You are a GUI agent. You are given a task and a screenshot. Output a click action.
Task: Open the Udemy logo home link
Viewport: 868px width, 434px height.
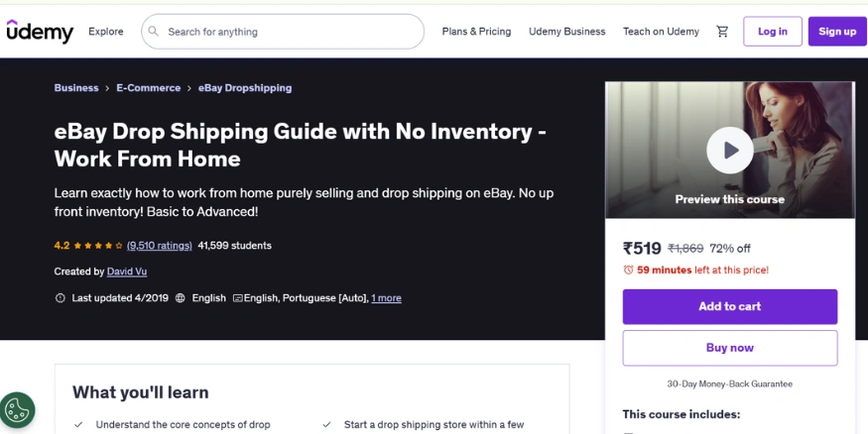click(40, 32)
